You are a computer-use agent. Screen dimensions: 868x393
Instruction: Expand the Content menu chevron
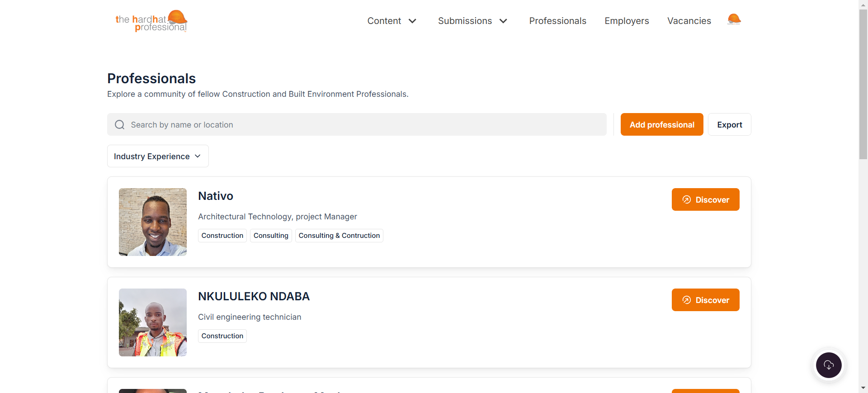click(412, 21)
